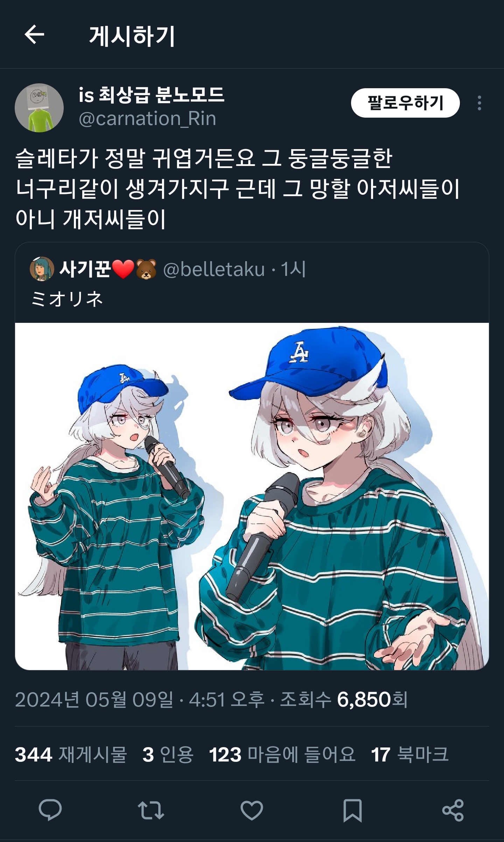Image resolution: width=504 pixels, height=842 pixels.
Task: Open display name is 최상급 분노모드
Action: pyautogui.click(x=152, y=95)
